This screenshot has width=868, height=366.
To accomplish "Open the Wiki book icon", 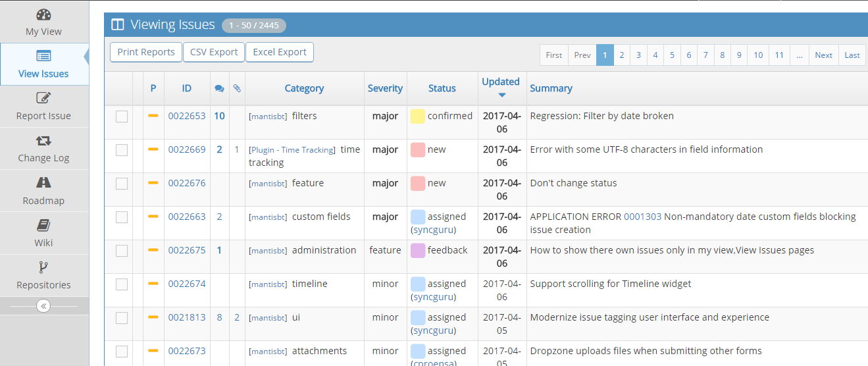I will click(x=43, y=225).
